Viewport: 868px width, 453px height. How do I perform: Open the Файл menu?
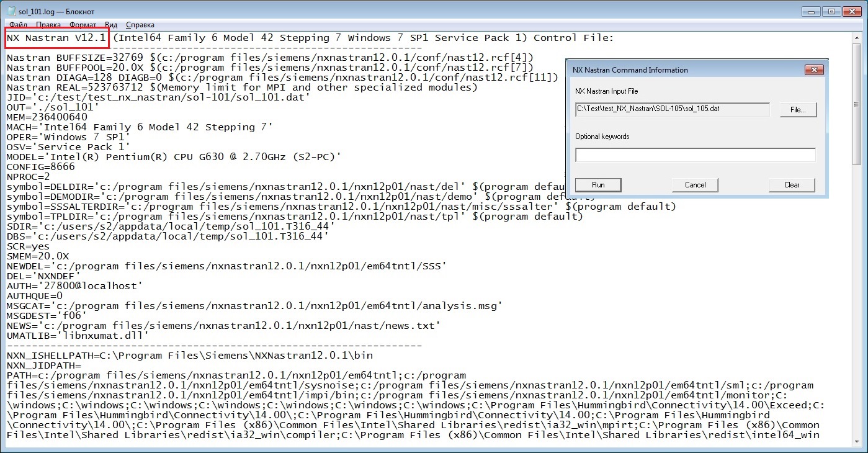(18, 25)
